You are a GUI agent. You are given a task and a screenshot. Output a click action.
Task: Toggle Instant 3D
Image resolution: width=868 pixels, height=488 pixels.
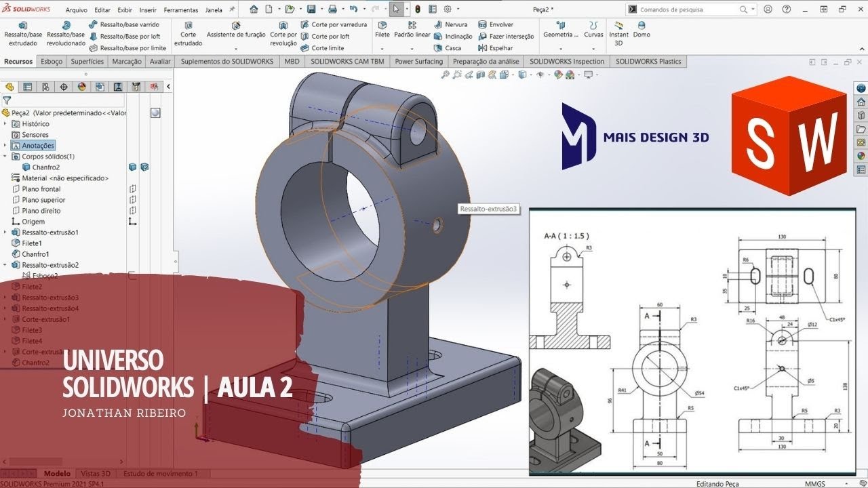point(618,33)
